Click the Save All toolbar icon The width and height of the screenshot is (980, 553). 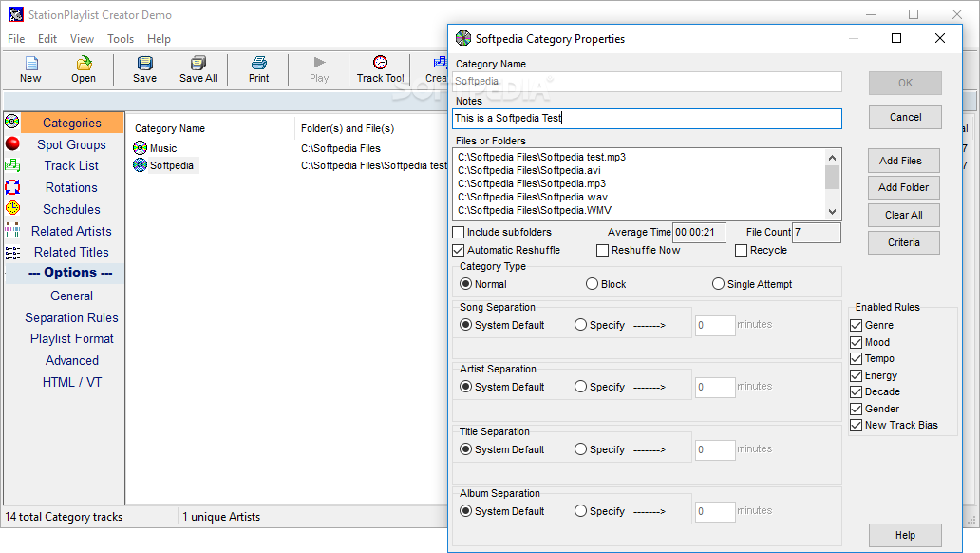(198, 63)
